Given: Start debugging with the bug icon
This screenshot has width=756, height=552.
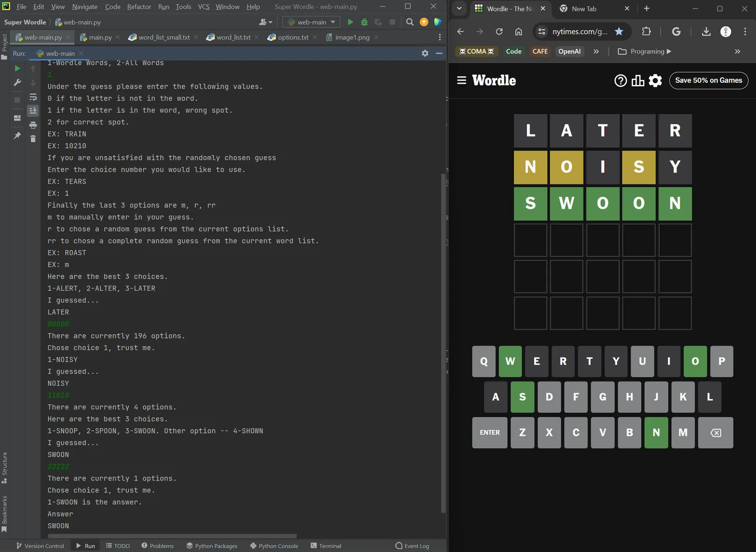Looking at the screenshot, I should (364, 22).
